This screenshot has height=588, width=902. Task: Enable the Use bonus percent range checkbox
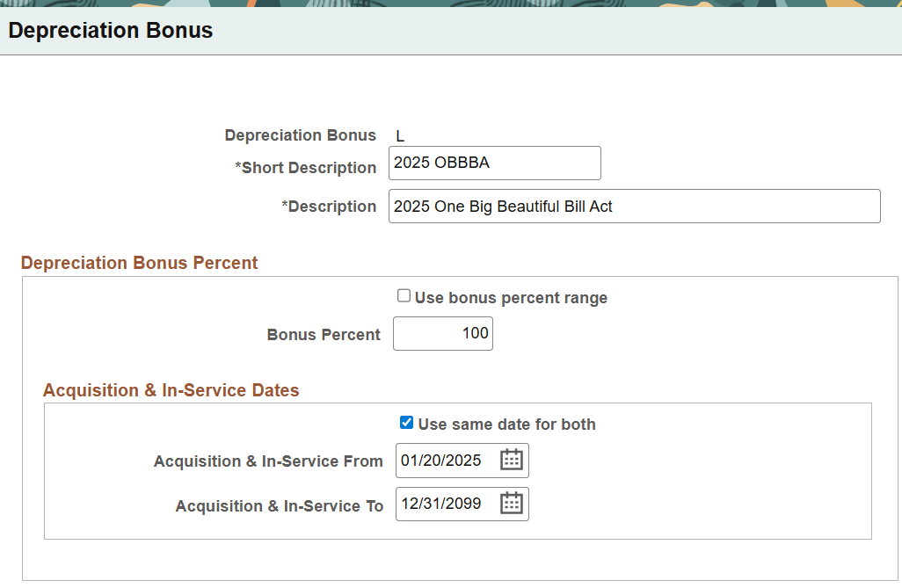click(404, 296)
